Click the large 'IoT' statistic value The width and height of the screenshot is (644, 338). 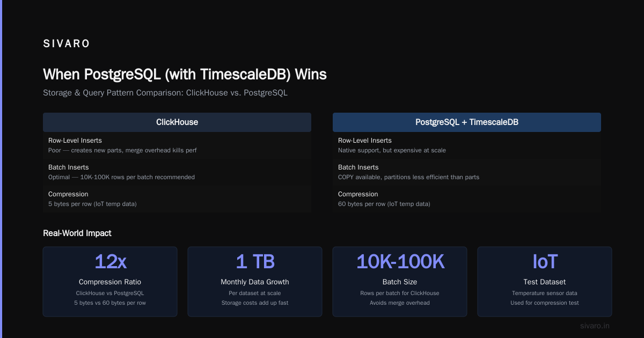545,261
